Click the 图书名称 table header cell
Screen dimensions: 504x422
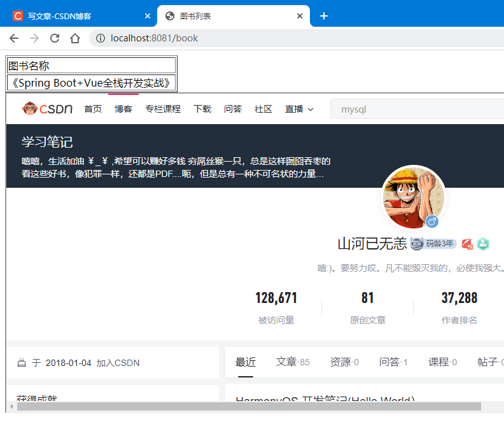click(x=91, y=66)
